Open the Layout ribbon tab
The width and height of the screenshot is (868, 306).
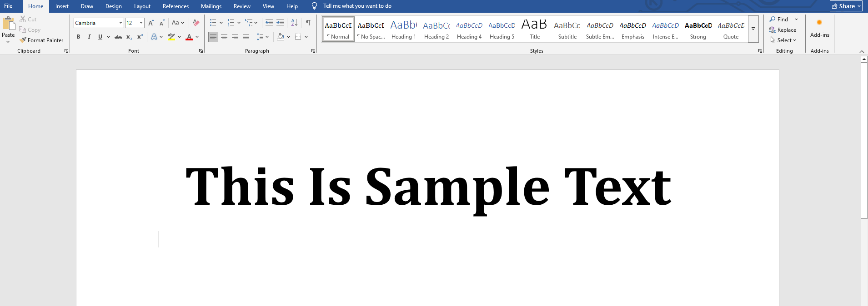pyautogui.click(x=142, y=6)
